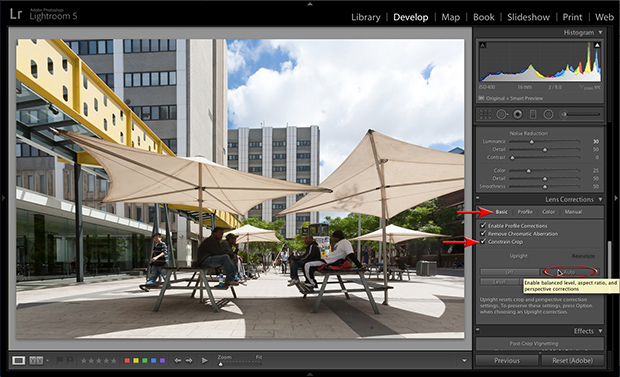Adjust the toolbar Zoom slider
The height and width of the screenshot is (377, 620).
[239, 364]
